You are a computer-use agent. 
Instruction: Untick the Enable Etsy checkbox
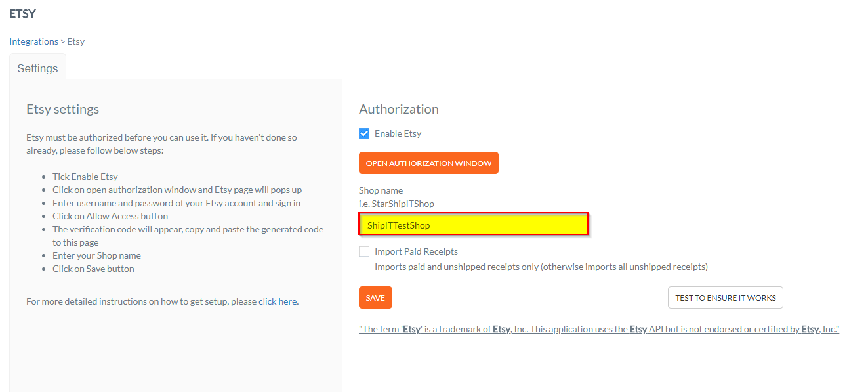[364, 133]
